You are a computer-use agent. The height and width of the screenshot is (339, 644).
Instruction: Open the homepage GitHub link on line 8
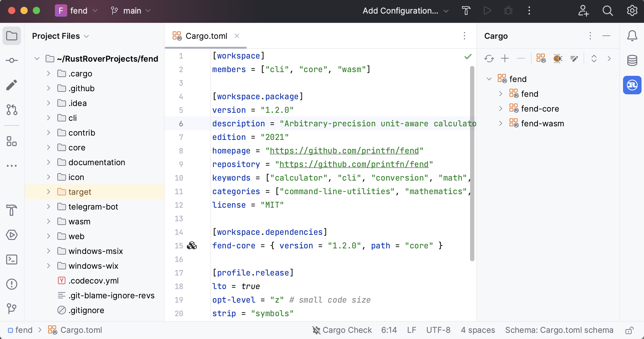click(344, 151)
